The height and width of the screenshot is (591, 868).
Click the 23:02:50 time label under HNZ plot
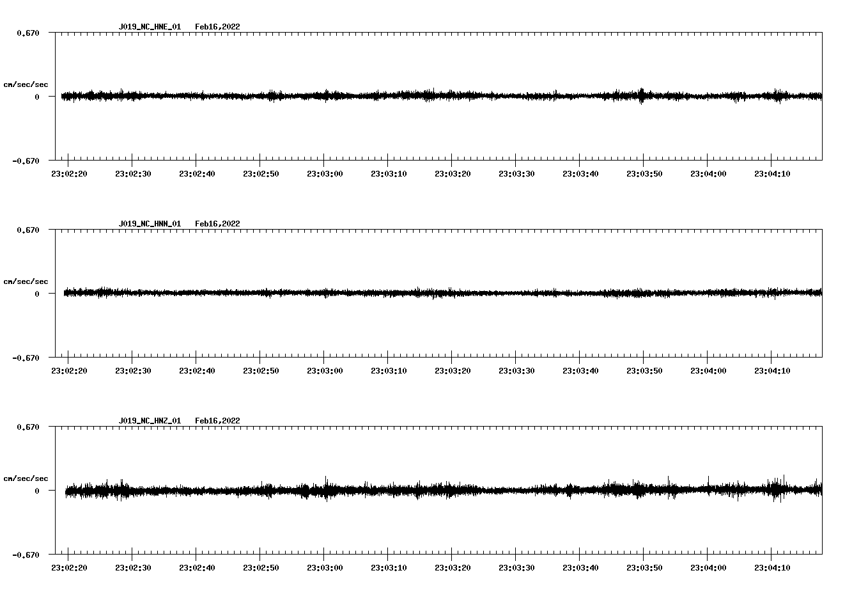[261, 567]
